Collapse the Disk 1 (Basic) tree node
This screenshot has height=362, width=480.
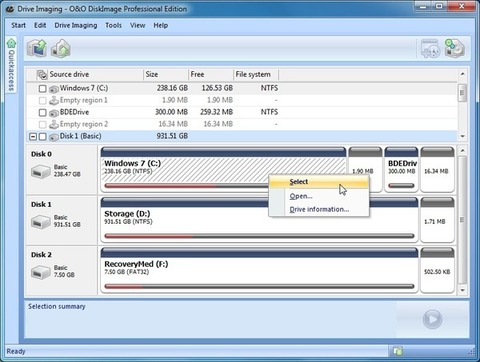pyautogui.click(x=33, y=137)
